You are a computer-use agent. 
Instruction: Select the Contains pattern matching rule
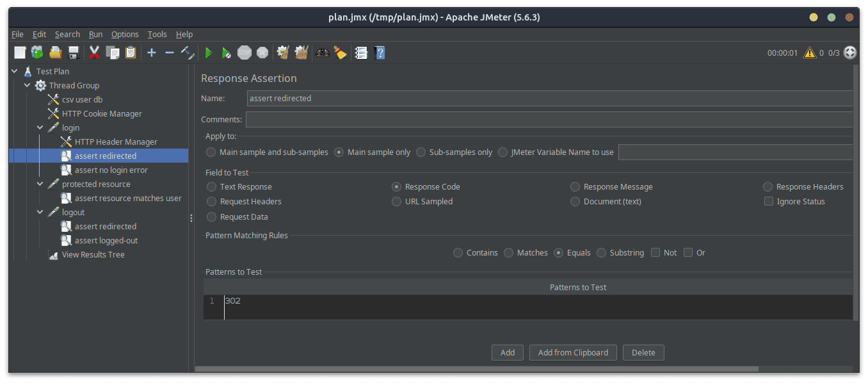click(458, 253)
